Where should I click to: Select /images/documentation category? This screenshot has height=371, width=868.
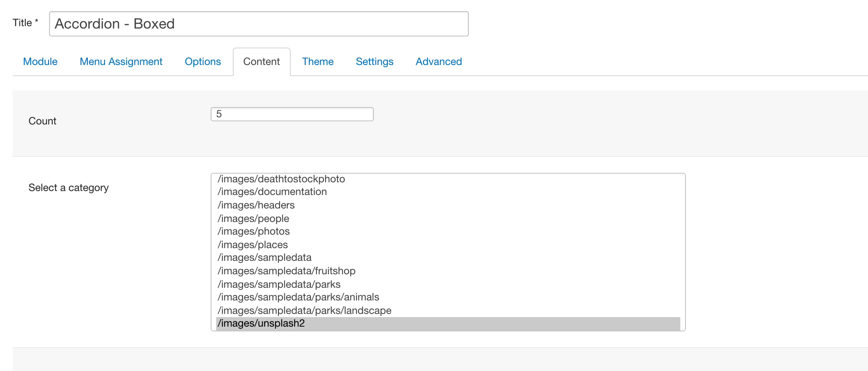click(448, 192)
